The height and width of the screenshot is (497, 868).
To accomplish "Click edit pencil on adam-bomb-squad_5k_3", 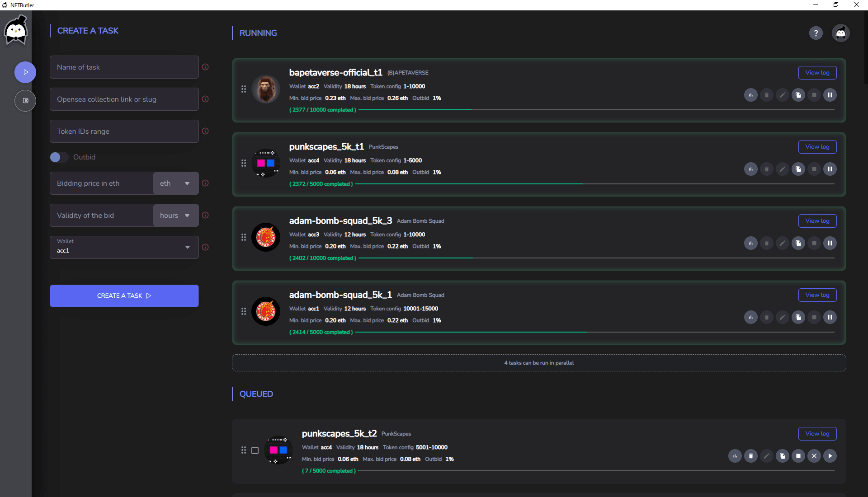I will pyautogui.click(x=783, y=243).
